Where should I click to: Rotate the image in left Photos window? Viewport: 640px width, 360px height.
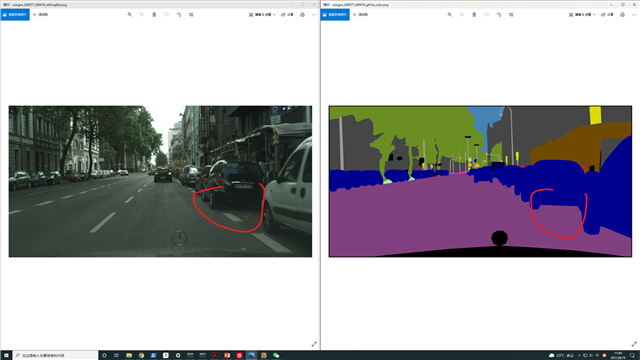pos(179,15)
